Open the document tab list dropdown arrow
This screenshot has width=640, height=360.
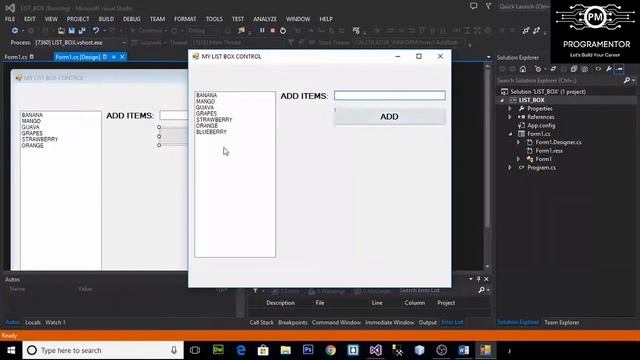click(x=489, y=57)
